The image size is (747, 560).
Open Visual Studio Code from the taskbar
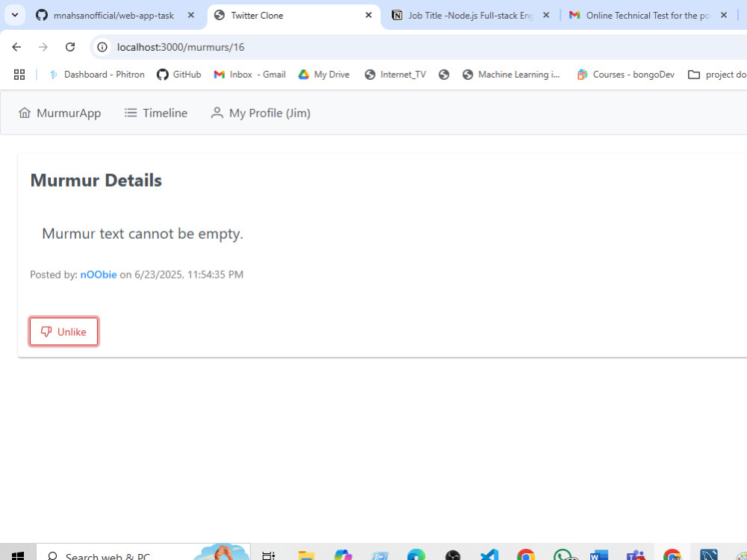tap(489, 556)
